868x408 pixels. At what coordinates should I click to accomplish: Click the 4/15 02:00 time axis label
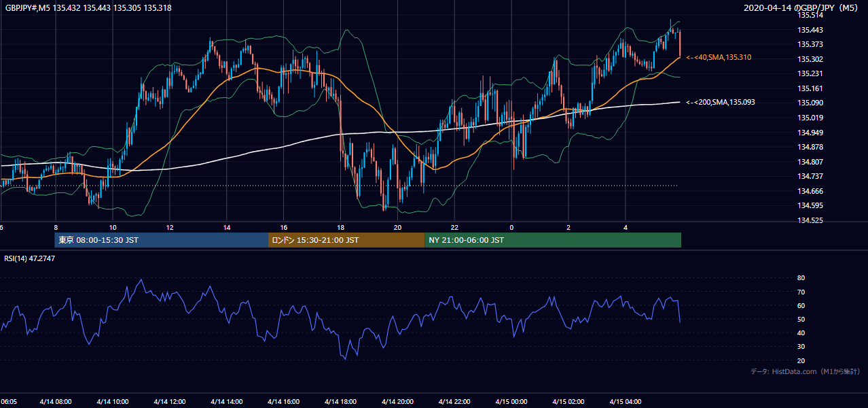pos(569,401)
